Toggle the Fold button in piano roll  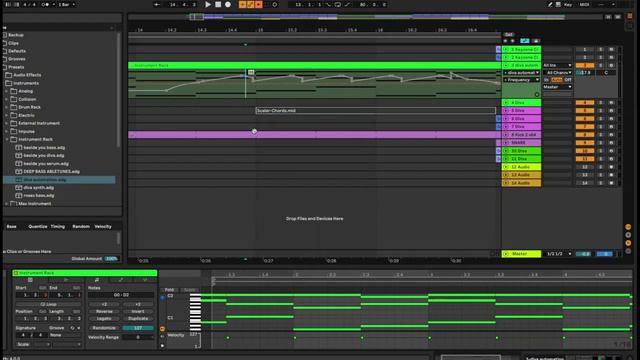coord(169,290)
